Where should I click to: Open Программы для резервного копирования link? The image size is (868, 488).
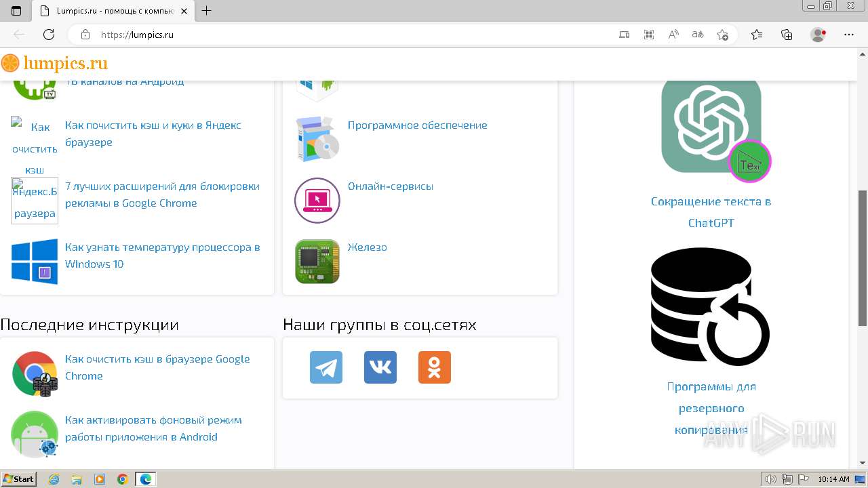click(711, 408)
